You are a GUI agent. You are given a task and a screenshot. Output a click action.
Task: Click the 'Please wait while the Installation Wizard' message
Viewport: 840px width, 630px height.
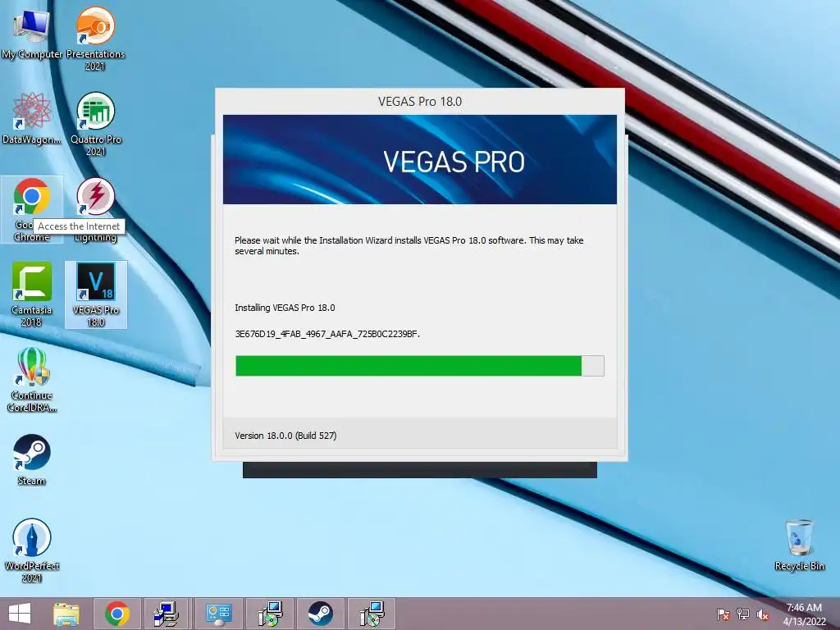tap(409, 245)
